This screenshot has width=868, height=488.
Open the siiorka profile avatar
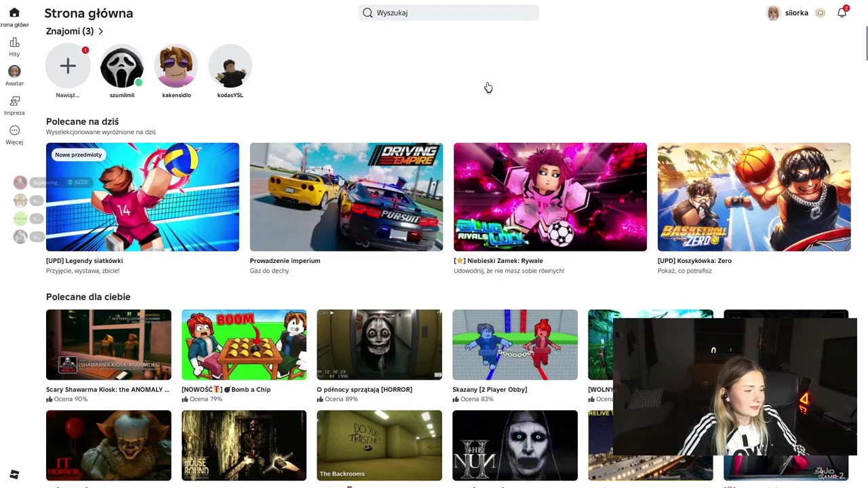[x=773, y=13]
